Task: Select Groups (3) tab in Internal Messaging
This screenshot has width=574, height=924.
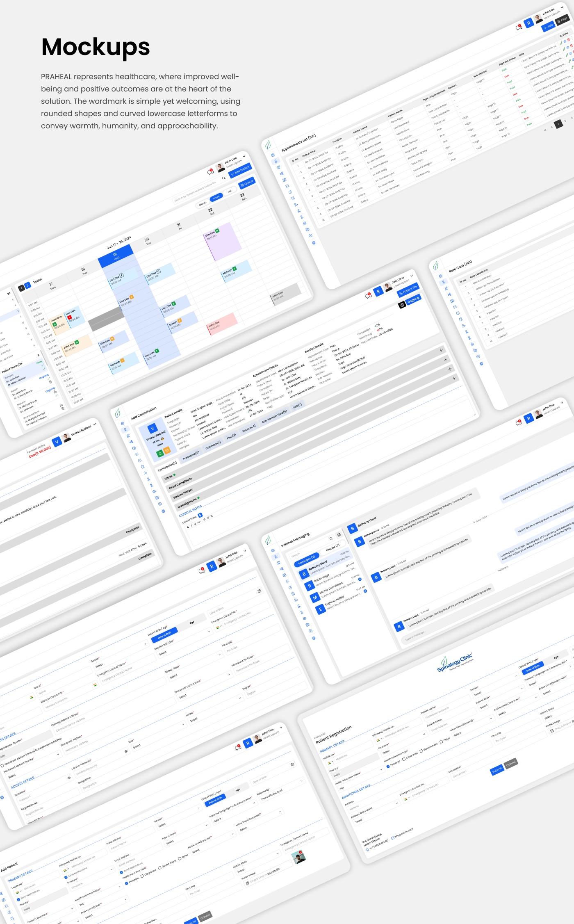Action: (x=333, y=548)
